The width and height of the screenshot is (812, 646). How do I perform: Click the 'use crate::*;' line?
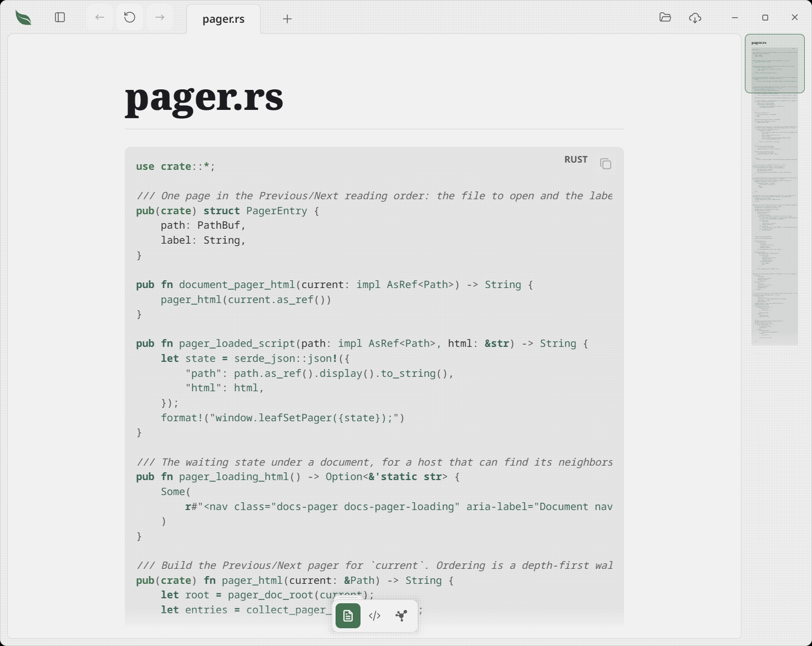coord(176,166)
